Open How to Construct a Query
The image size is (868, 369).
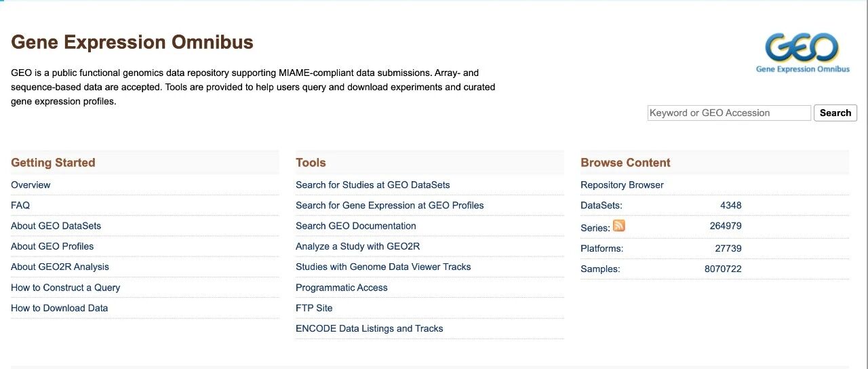click(65, 288)
